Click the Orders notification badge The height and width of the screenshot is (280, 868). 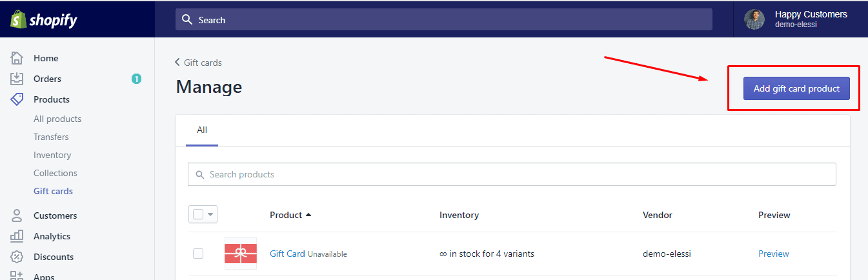pyautogui.click(x=136, y=79)
